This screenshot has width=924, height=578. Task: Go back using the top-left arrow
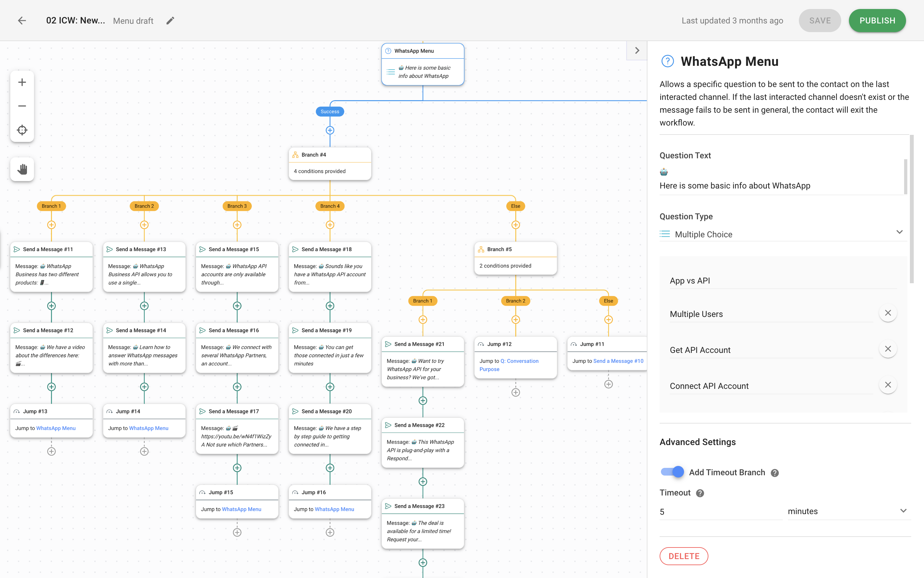(22, 21)
